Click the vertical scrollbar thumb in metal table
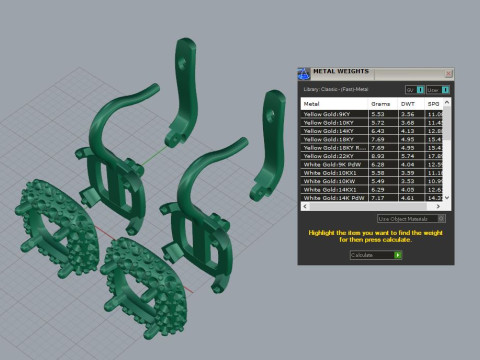The width and height of the screenshot is (480, 360). point(447,123)
